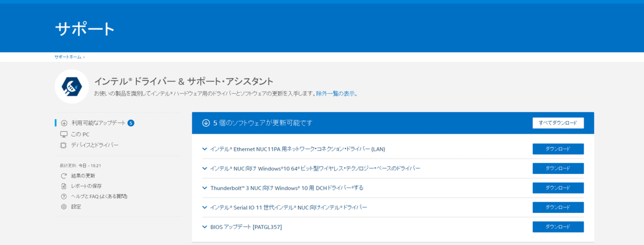Click the BIOS アップデート [PATGL357] title text
644x245 pixels.
tap(246, 227)
